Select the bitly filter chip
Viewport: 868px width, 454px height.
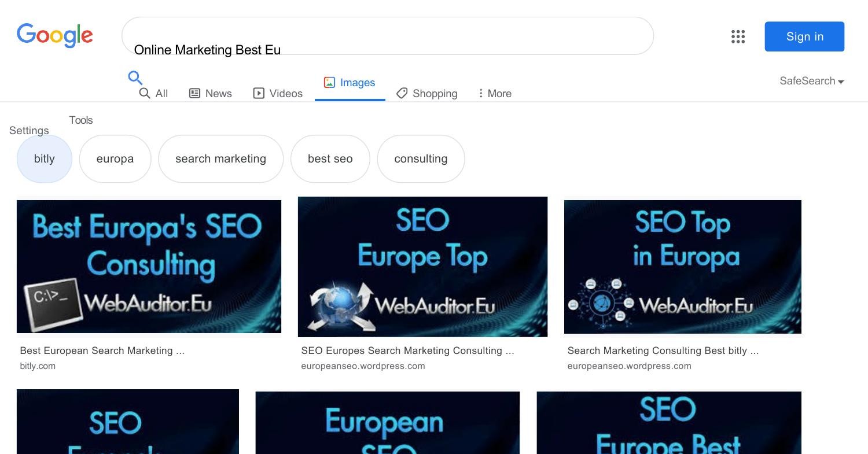tap(45, 159)
